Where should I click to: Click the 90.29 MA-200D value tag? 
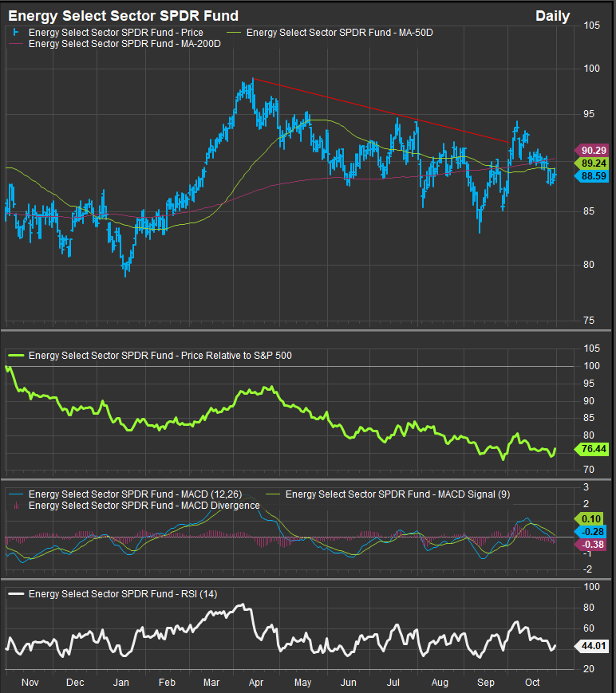pyautogui.click(x=593, y=151)
